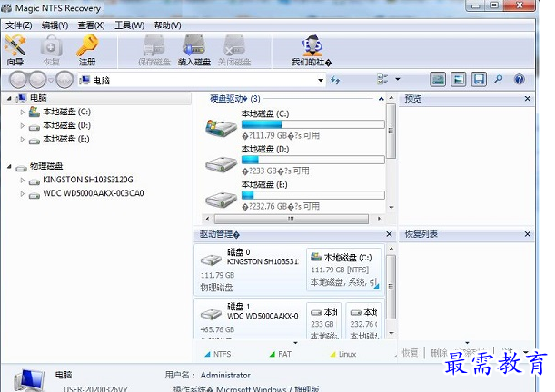Viewport: 555px width, 392px height.
Task: Select the E: drive icon in list
Action: (x=222, y=200)
